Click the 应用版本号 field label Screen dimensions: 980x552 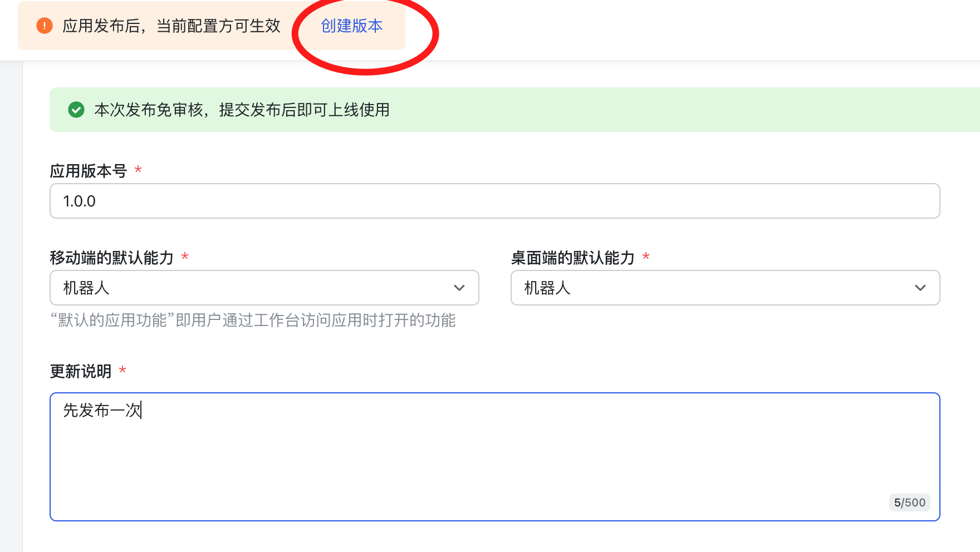[89, 171]
